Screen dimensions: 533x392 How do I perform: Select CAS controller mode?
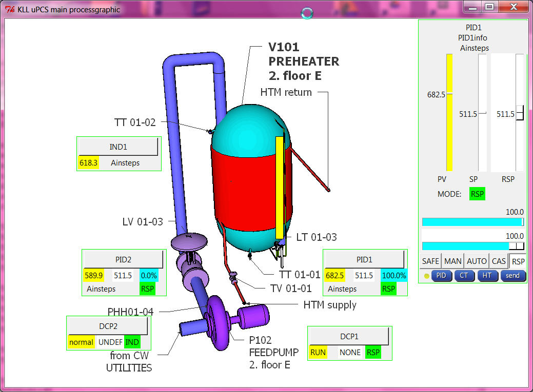coord(499,261)
